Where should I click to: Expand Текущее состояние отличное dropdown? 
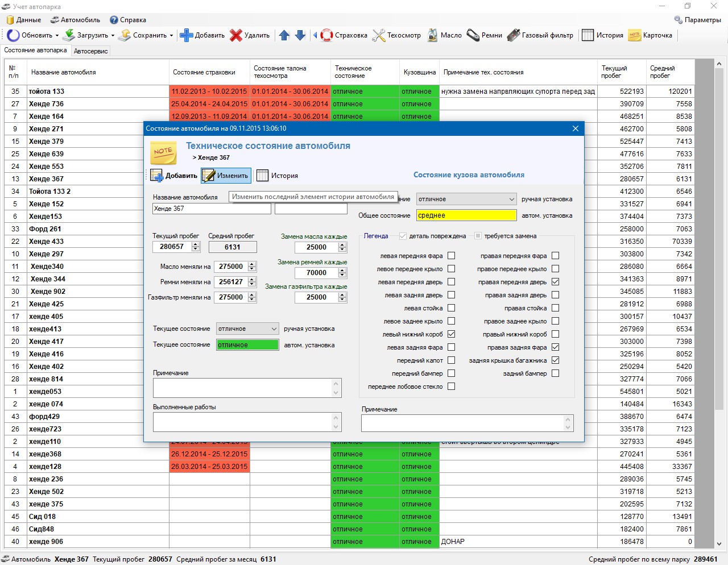(274, 329)
